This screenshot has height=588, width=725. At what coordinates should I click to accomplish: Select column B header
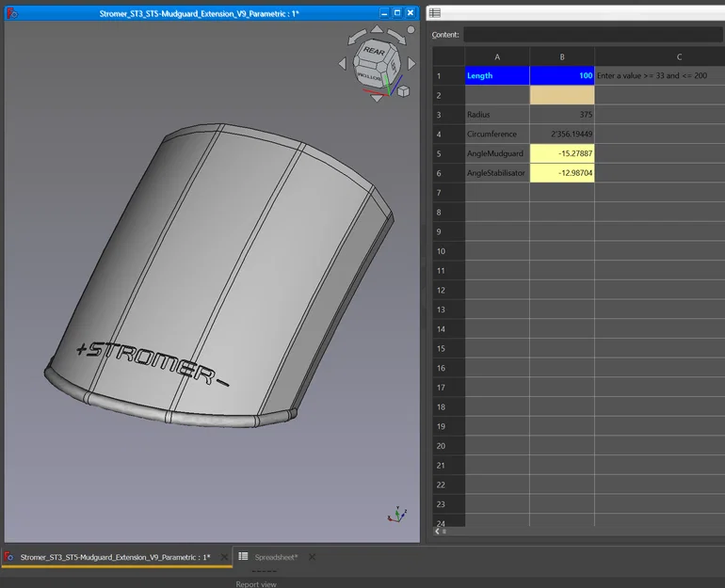pyautogui.click(x=562, y=56)
